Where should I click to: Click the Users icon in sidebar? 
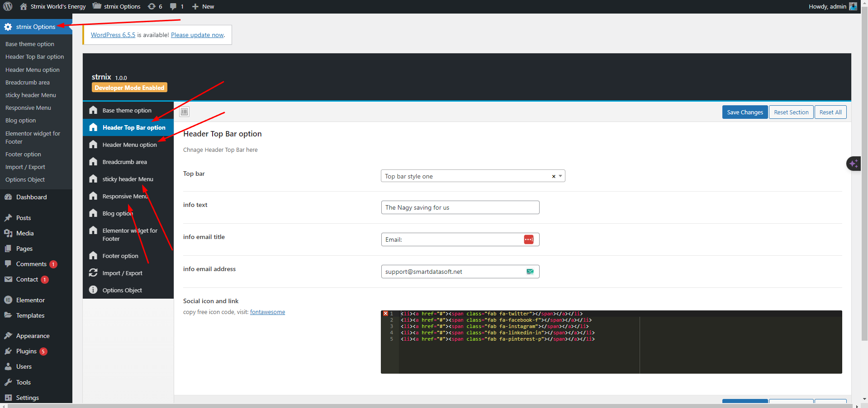tap(8, 366)
